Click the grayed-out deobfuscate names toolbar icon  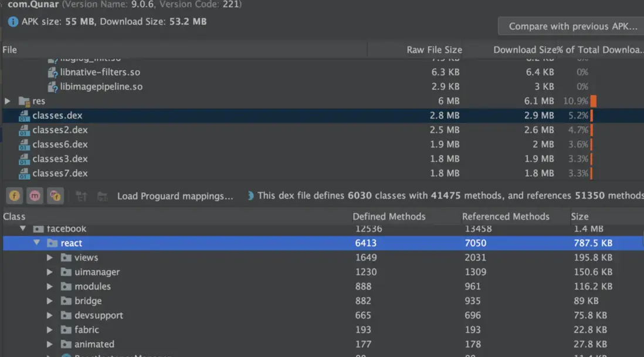click(82, 196)
